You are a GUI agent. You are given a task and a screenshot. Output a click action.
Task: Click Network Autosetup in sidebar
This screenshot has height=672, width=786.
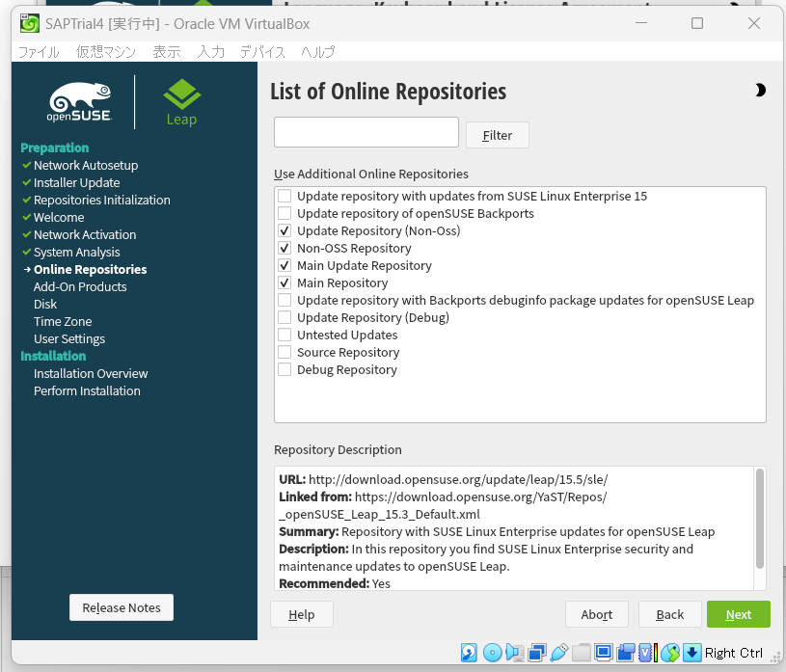pyautogui.click(x=86, y=166)
